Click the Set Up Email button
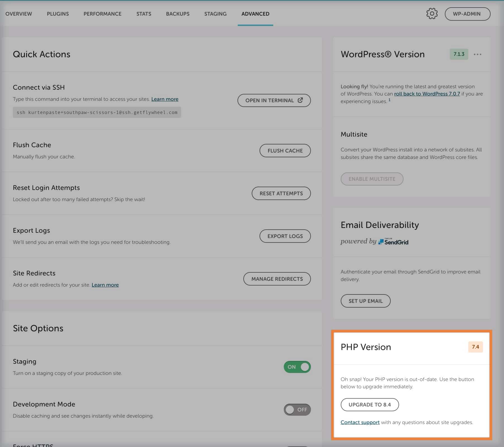This screenshot has width=504, height=447. click(x=366, y=301)
